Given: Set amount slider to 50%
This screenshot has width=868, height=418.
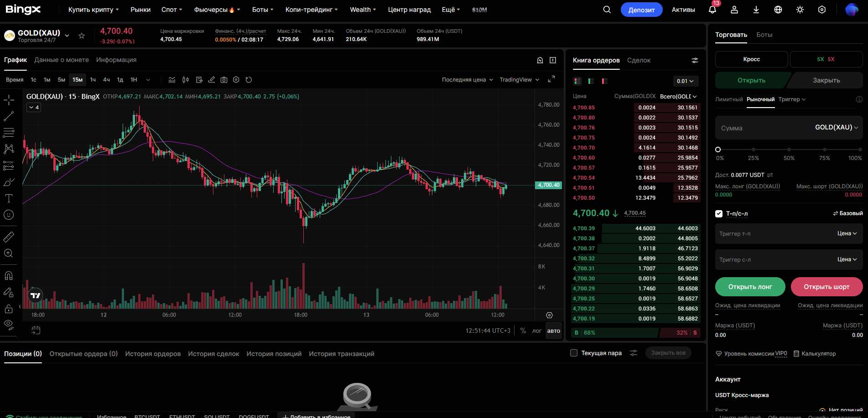Looking at the screenshot, I should (789, 150).
